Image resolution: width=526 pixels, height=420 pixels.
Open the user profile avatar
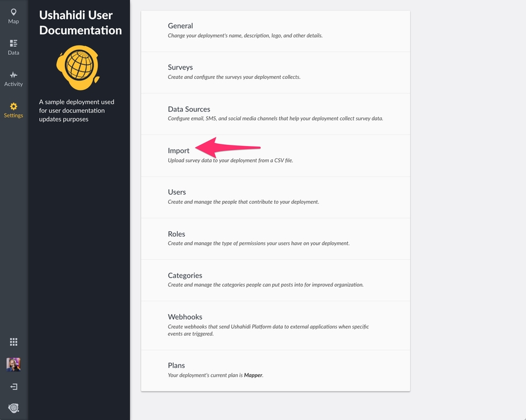coord(13,365)
